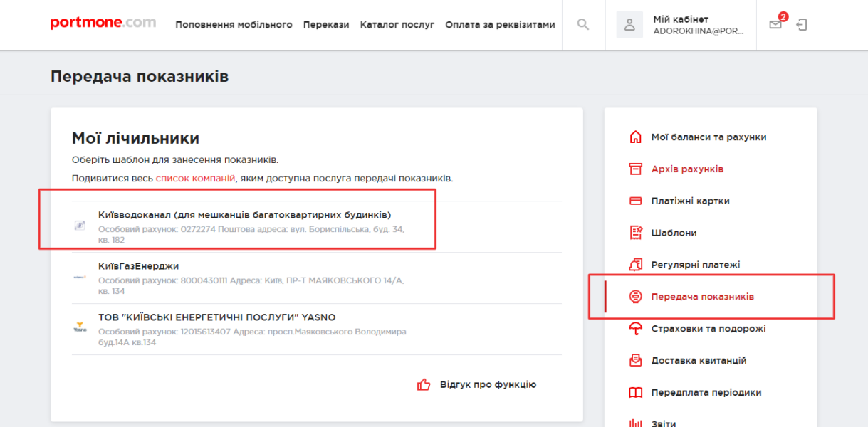Open Оплата за реквізитами menu
This screenshot has height=427, width=868.
(500, 25)
